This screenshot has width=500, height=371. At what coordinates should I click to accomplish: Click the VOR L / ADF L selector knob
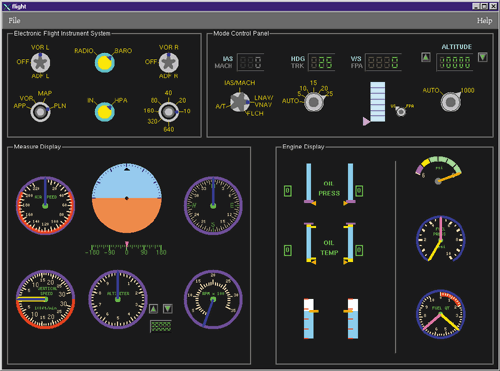[x=40, y=63]
